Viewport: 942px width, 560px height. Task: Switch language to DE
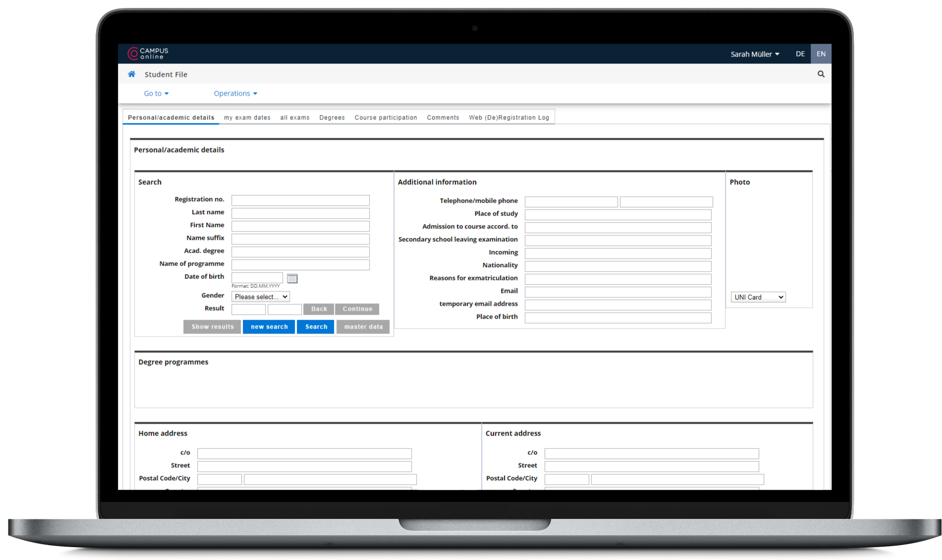point(800,54)
